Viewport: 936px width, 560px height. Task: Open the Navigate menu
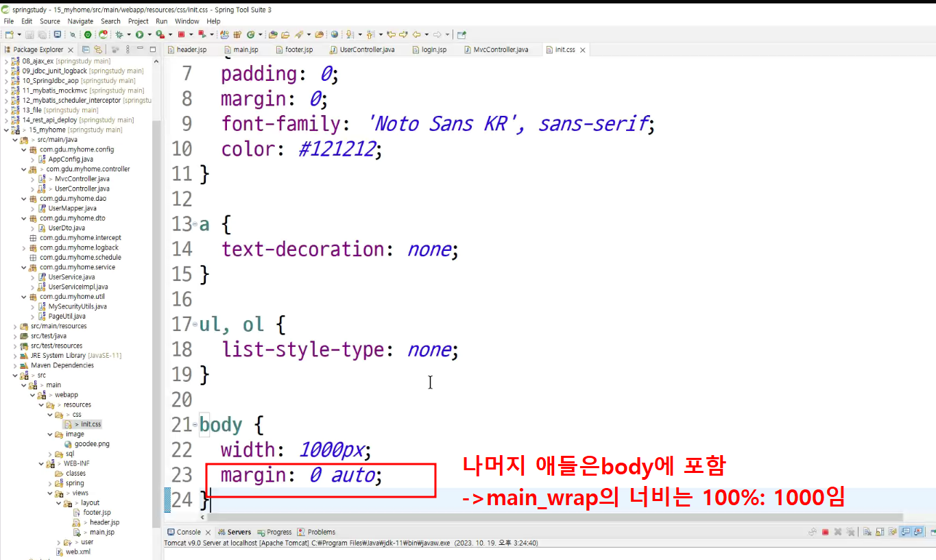(80, 21)
